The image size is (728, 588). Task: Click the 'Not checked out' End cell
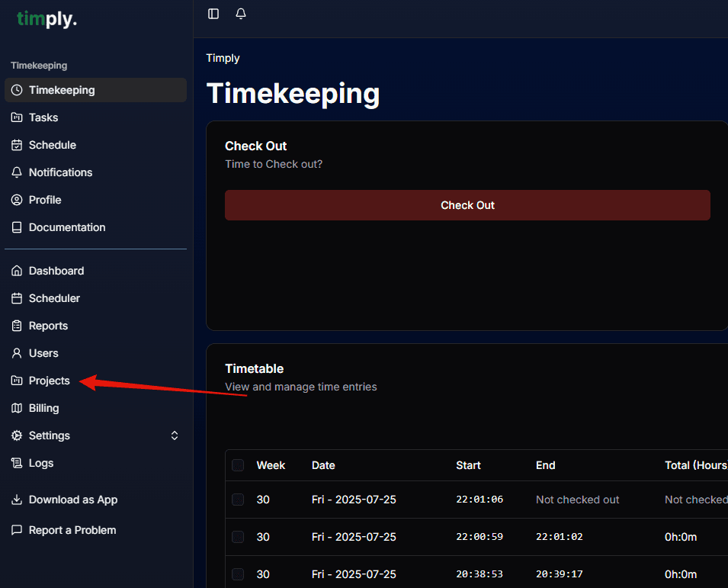point(578,500)
